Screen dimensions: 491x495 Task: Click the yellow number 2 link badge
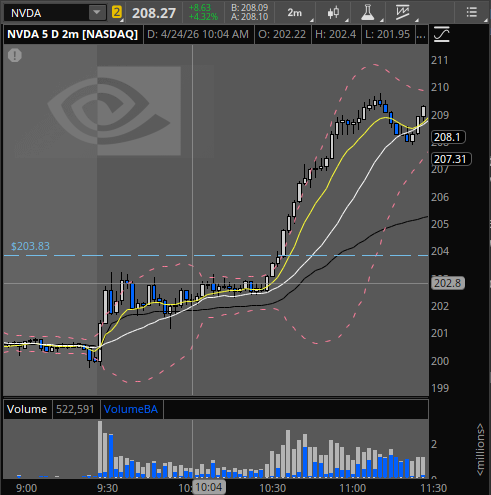pos(117,13)
